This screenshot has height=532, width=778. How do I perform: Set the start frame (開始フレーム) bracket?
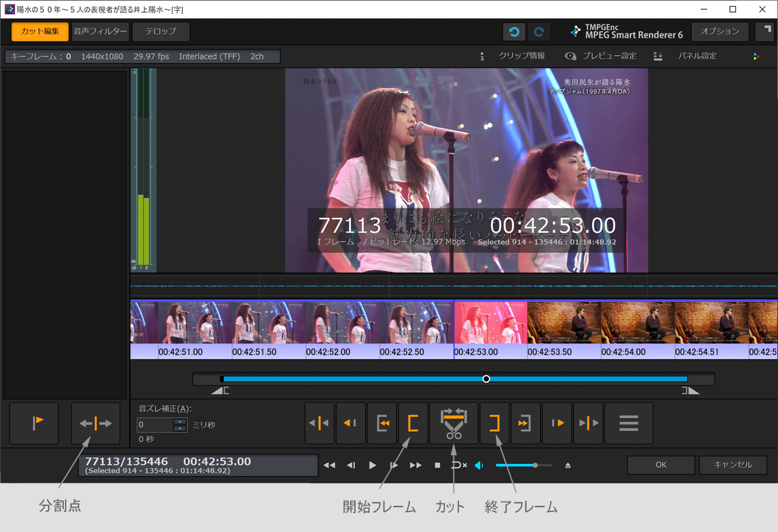[413, 423]
